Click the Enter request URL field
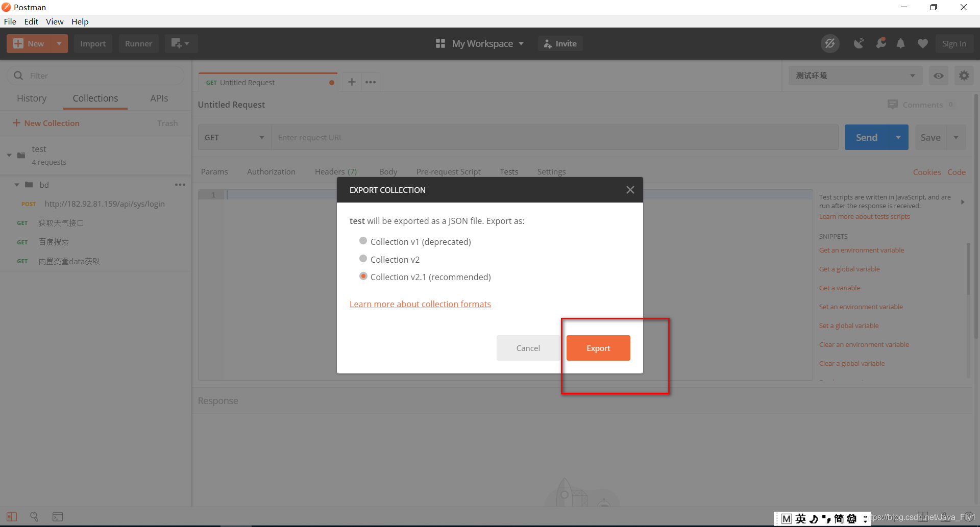 pos(555,137)
